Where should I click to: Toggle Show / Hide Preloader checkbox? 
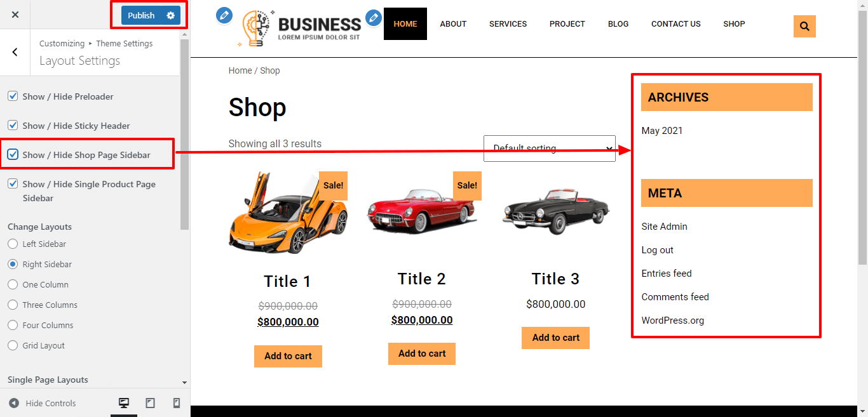[x=13, y=96]
